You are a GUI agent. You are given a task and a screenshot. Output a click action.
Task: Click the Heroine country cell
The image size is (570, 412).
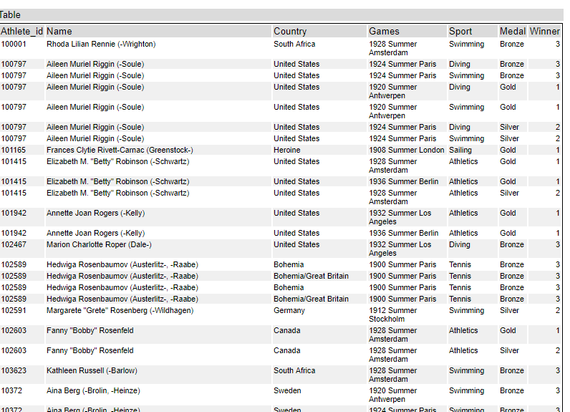click(319, 150)
